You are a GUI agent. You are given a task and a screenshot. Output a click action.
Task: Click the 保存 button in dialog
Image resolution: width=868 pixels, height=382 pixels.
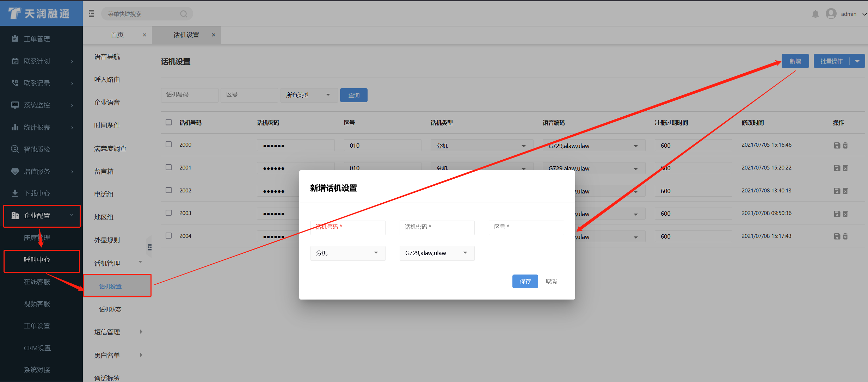[x=525, y=281]
